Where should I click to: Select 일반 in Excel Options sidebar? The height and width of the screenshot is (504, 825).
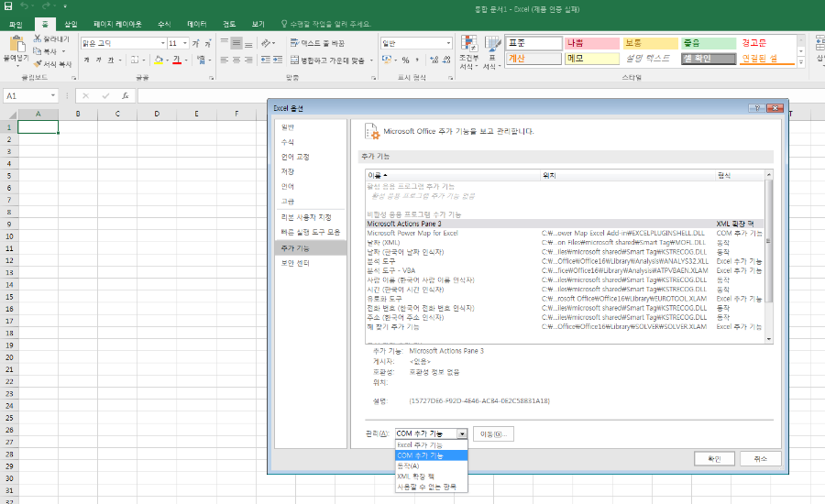pyautogui.click(x=287, y=127)
